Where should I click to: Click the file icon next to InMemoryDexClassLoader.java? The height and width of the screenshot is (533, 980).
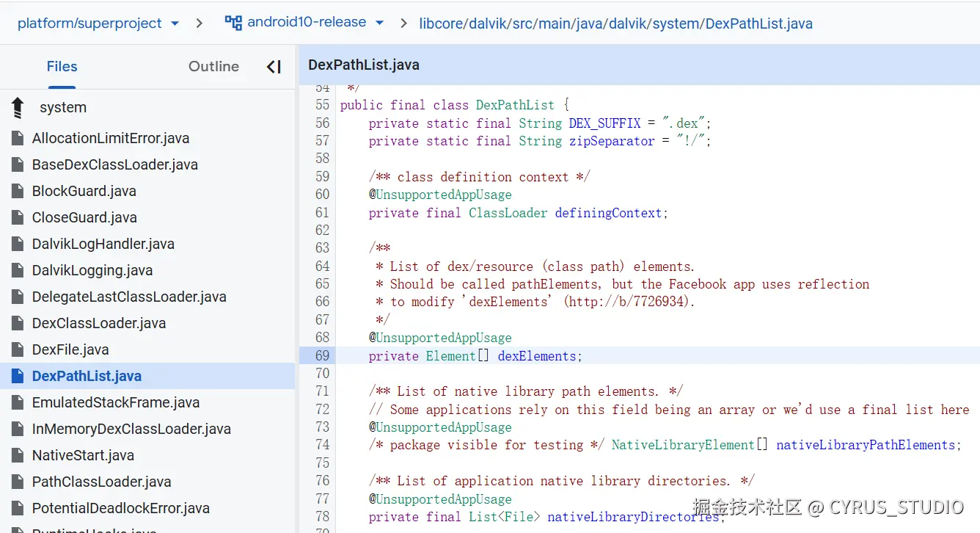click(x=18, y=429)
